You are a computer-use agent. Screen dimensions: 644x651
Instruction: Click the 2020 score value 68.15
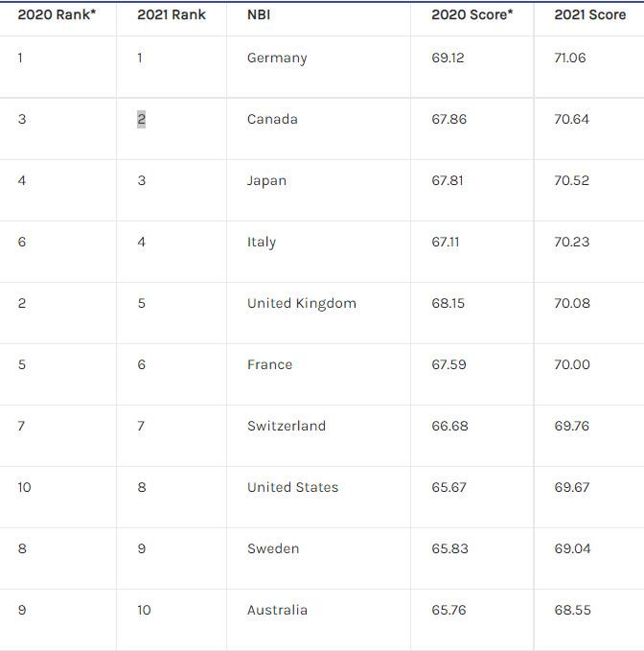(448, 303)
